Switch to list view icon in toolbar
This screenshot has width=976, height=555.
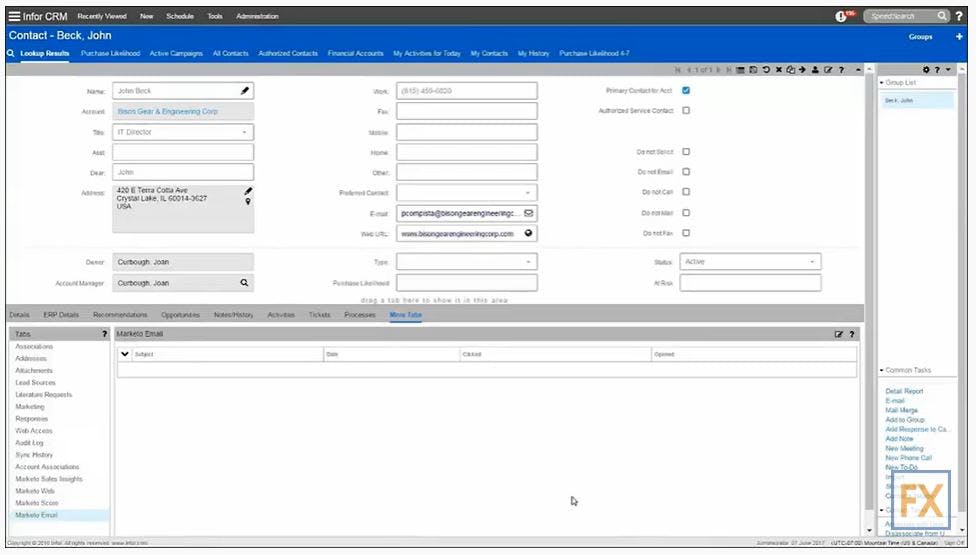click(x=740, y=70)
